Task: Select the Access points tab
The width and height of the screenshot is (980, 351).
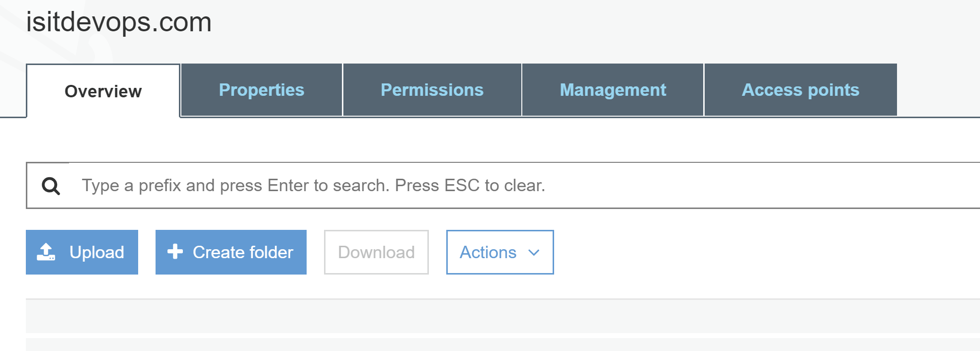Action: click(x=801, y=90)
